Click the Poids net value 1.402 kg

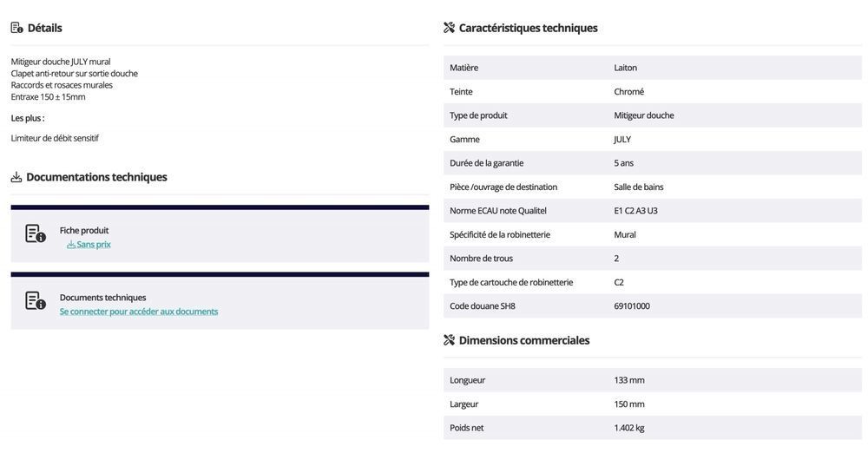(629, 428)
